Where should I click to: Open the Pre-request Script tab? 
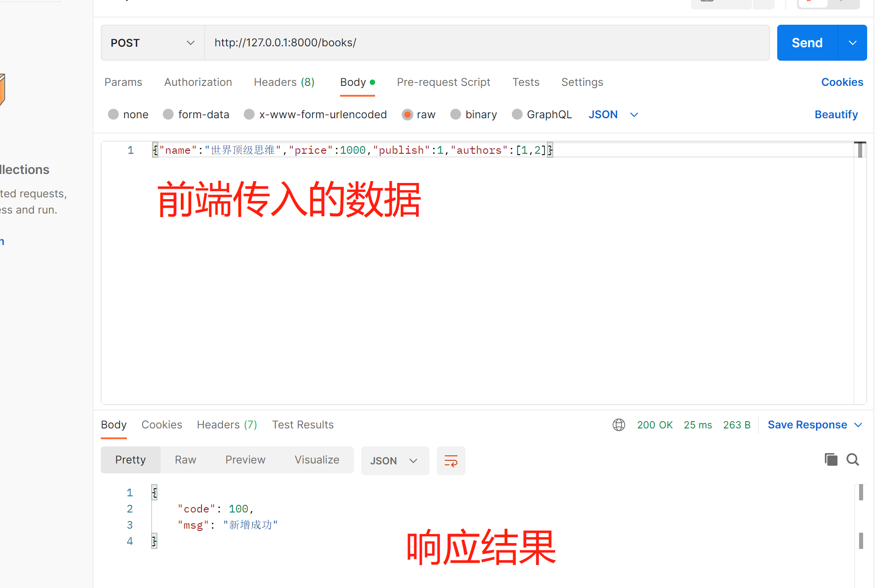[x=443, y=82]
